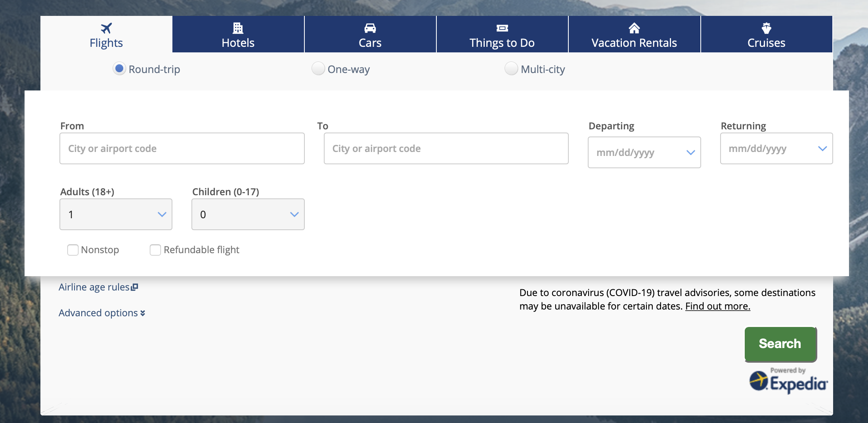Click the Nonstop label text
Image resolution: width=868 pixels, height=423 pixels.
tap(100, 250)
